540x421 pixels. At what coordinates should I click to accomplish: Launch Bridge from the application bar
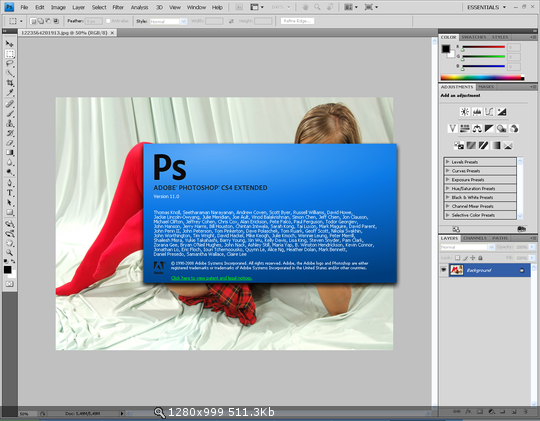coord(239,7)
